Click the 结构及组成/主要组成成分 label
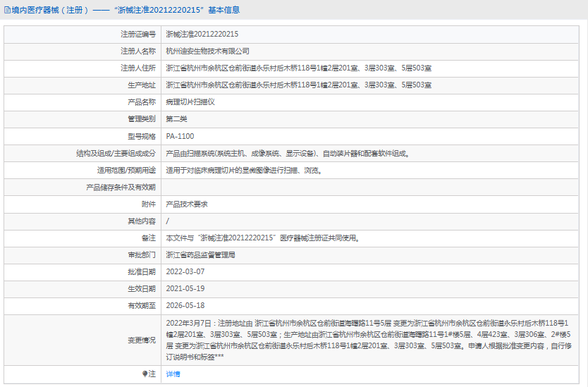 point(116,154)
